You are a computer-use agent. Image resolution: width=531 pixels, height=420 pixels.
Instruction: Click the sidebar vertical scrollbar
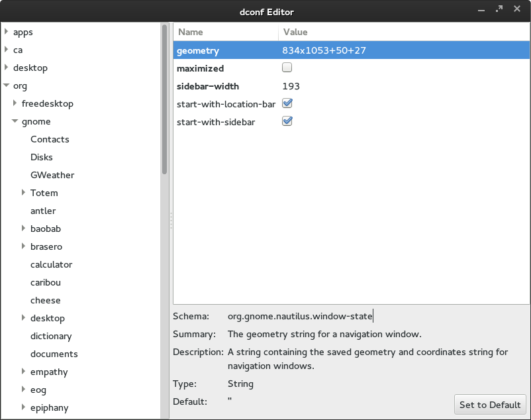coord(164,99)
